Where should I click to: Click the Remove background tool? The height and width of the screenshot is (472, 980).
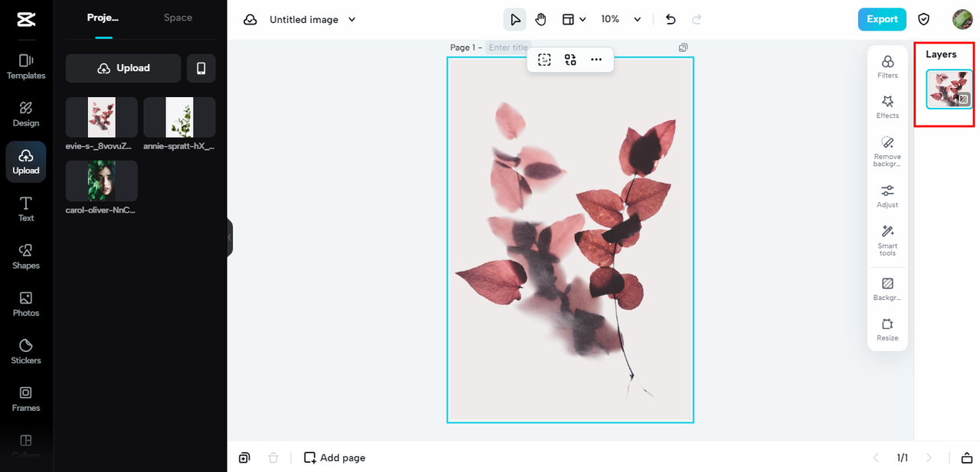887,151
